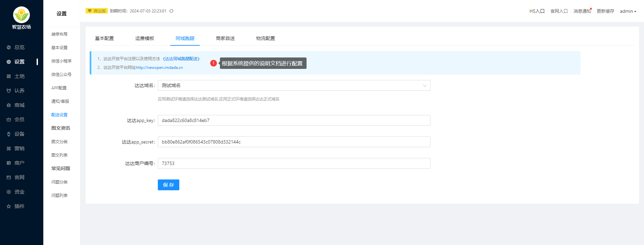Click 更新缓存 in the header
Screen dimensions: 644x245
pos(605,11)
